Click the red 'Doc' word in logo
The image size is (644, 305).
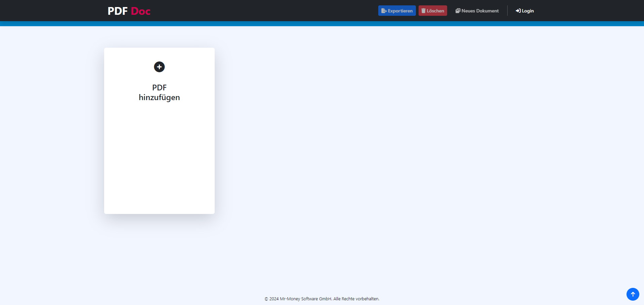pos(140,11)
